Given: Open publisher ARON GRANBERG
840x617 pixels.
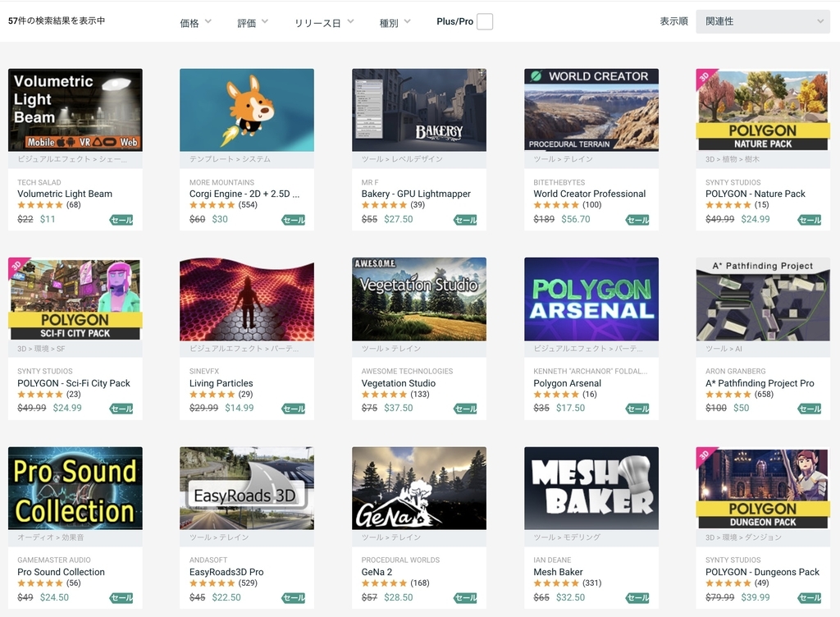Looking at the screenshot, I should click(736, 371).
